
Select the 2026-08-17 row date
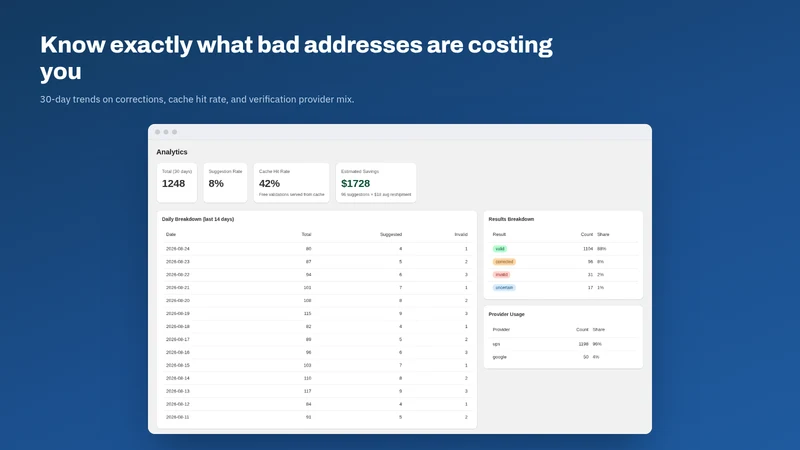pos(178,339)
